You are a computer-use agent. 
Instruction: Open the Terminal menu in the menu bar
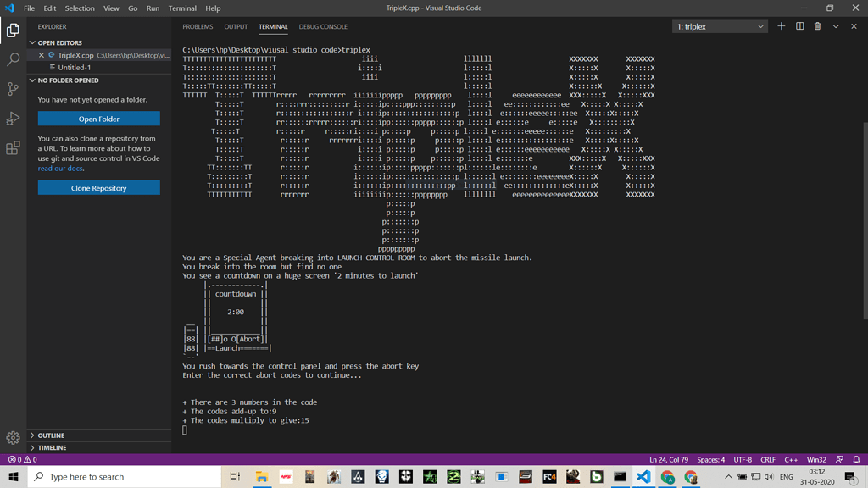pyautogui.click(x=182, y=8)
